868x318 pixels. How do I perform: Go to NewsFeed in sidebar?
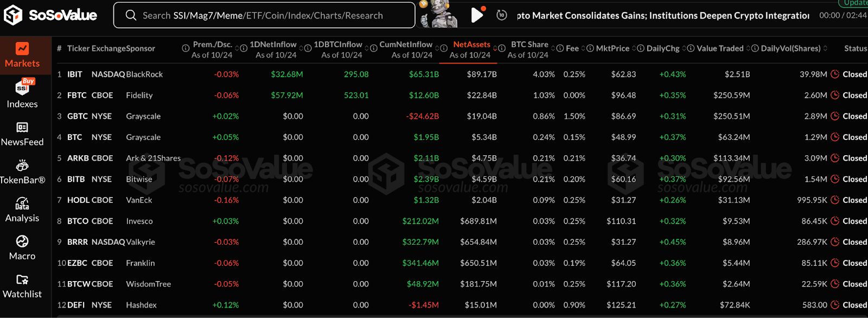pyautogui.click(x=22, y=133)
